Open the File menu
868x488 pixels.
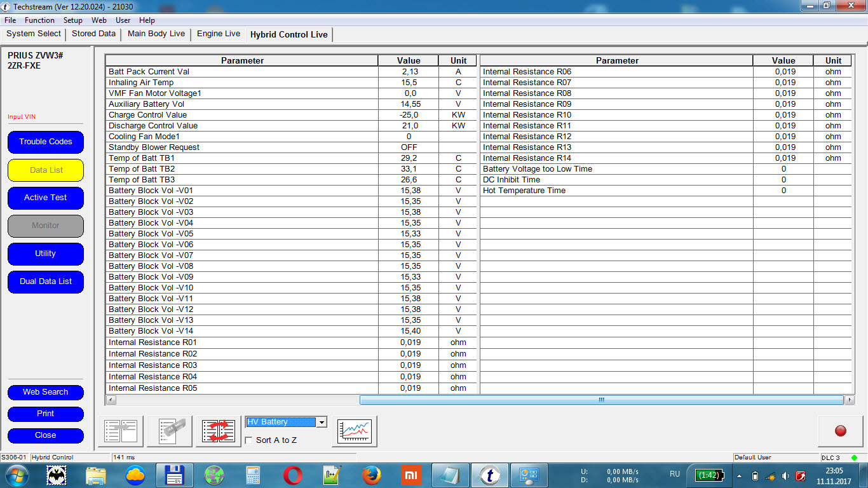(x=10, y=20)
